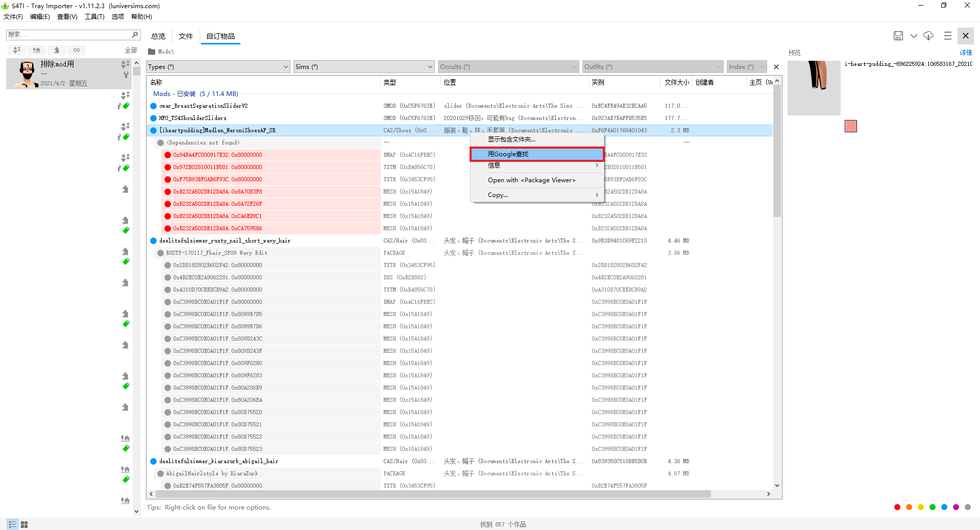Open the 文件(F) menu

(13, 17)
